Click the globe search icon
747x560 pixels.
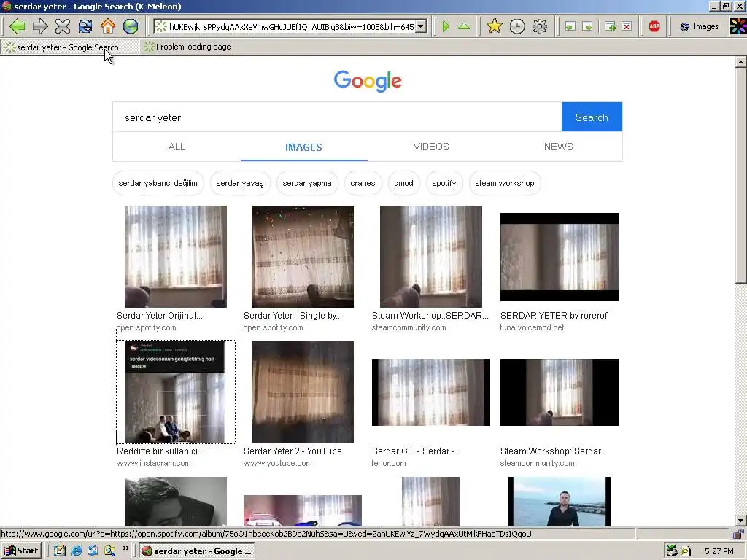click(x=130, y=26)
